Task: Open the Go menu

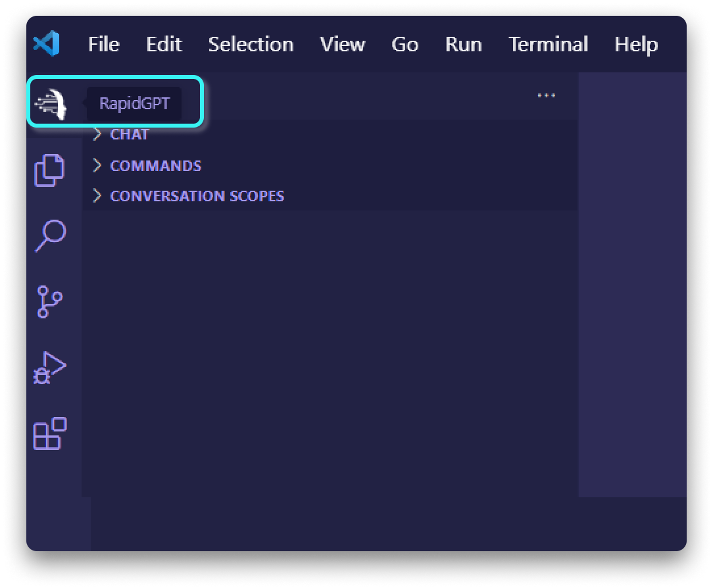Action: 405,44
